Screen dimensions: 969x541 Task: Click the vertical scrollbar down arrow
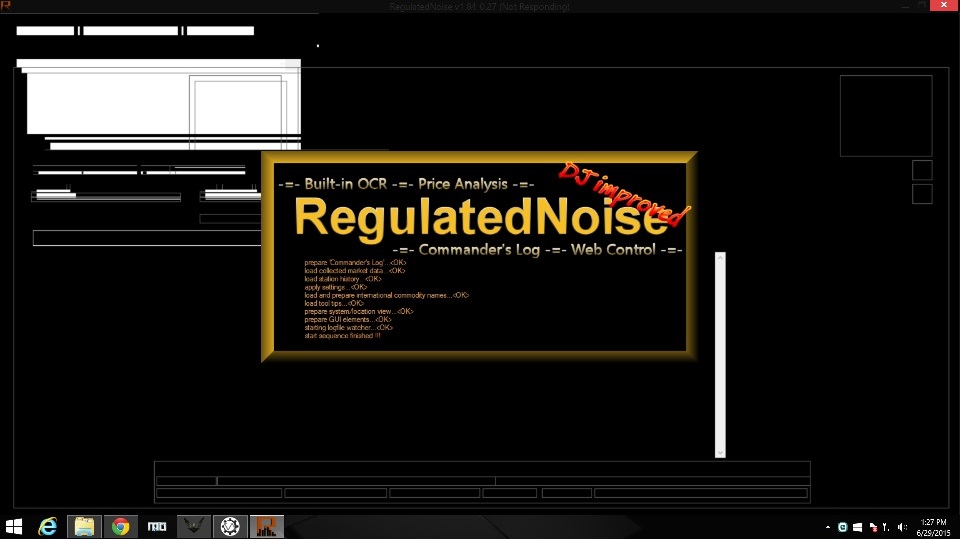pos(720,453)
